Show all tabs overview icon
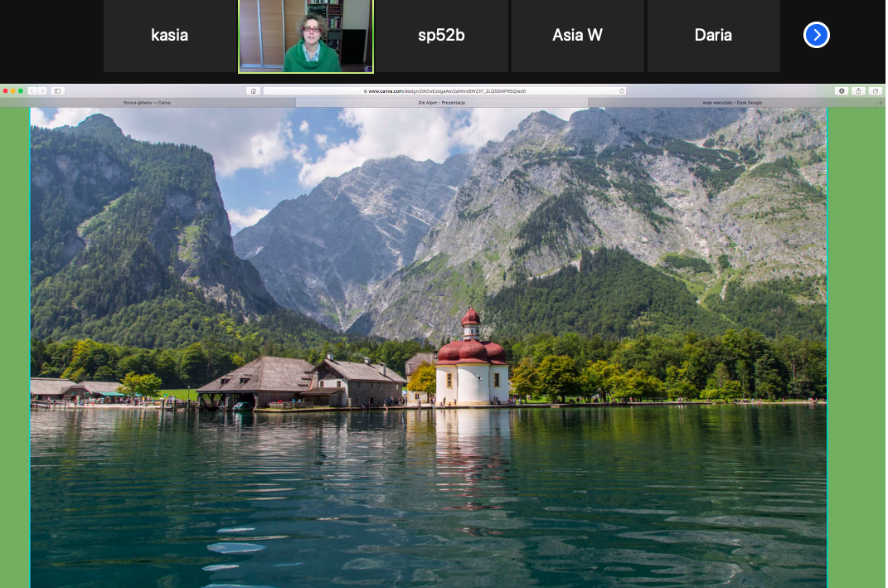 876,90
